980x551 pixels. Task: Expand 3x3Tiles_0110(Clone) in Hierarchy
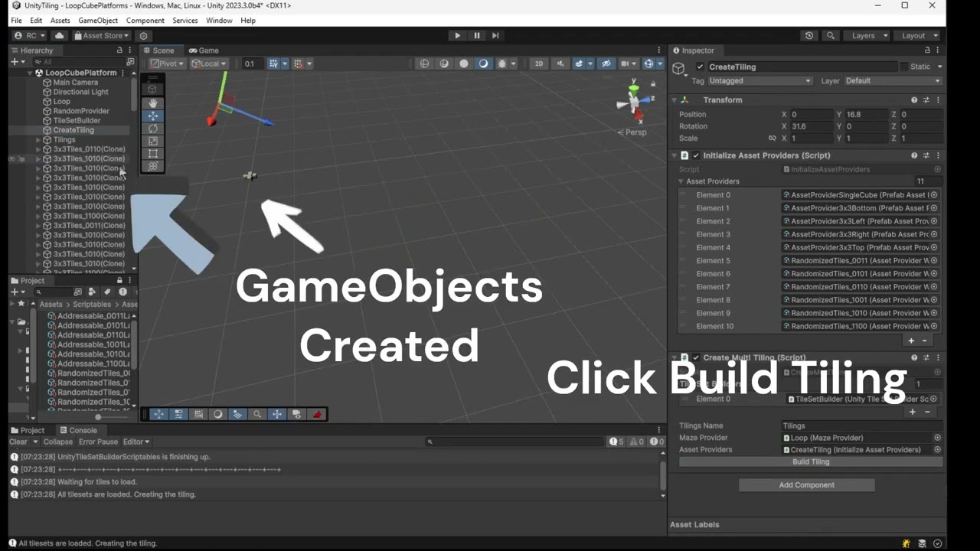(x=38, y=149)
